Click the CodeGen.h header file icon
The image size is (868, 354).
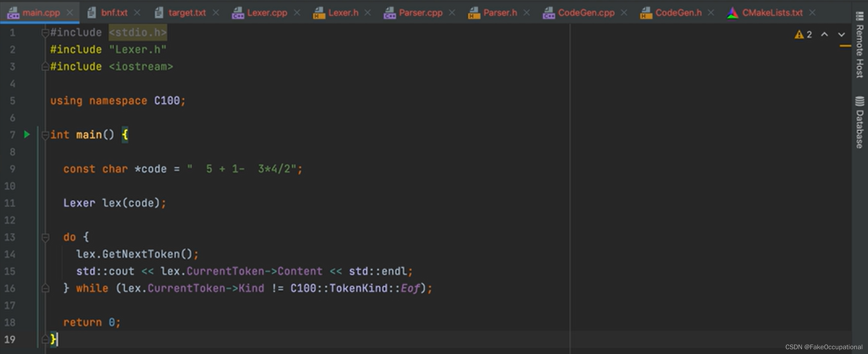pyautogui.click(x=646, y=13)
